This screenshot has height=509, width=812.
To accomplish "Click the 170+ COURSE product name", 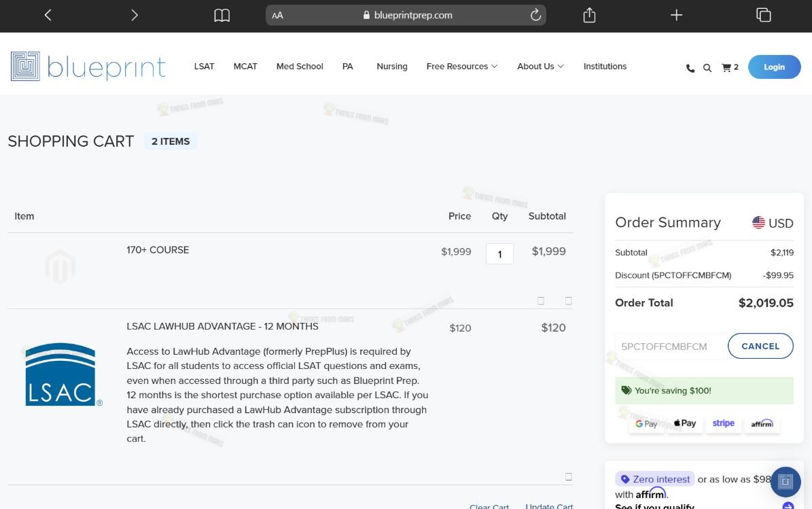I will coord(158,249).
